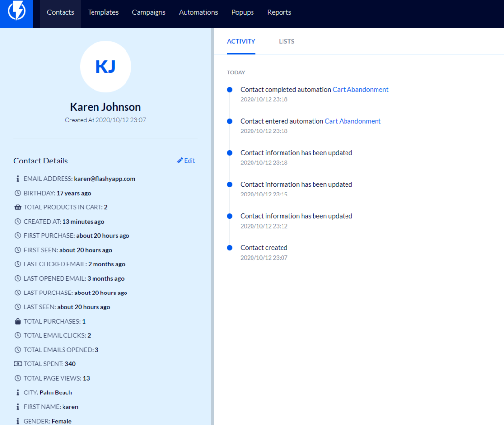The height and width of the screenshot is (425, 504).
Task: Click the money bill icon beside TOTAL SPENT
Action: tap(18, 364)
